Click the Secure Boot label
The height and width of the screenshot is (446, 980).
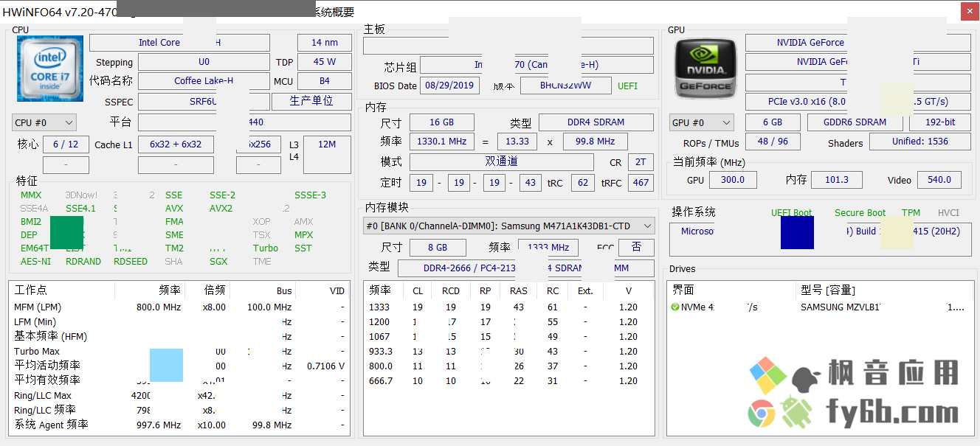860,213
